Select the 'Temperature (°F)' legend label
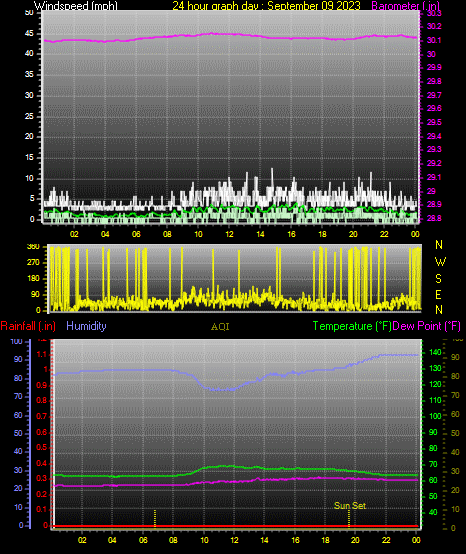This screenshot has height=554, width=466. pos(352,326)
